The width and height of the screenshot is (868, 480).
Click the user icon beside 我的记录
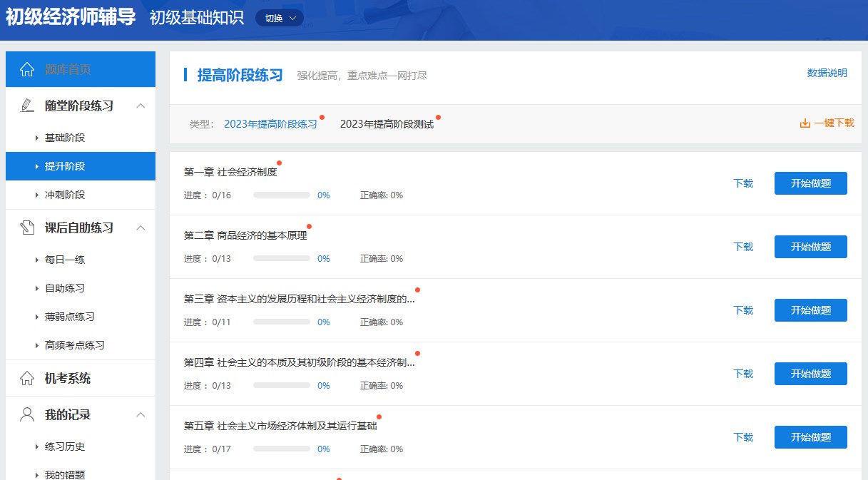[27, 414]
